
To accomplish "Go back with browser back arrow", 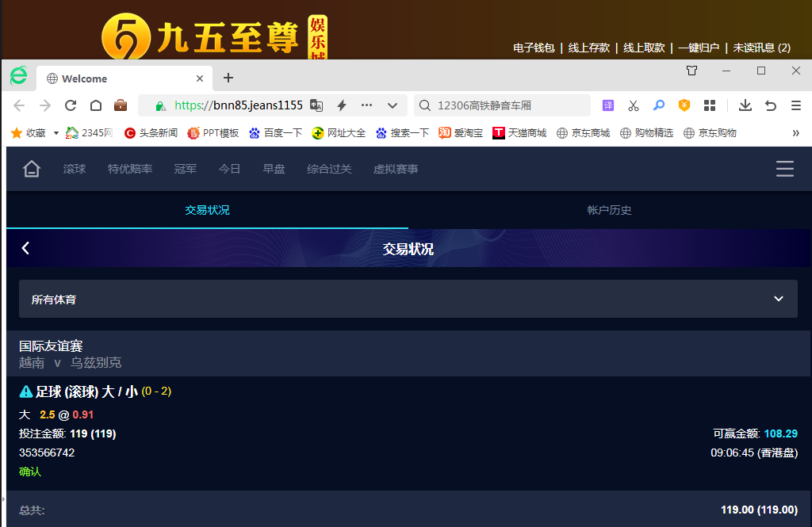I will point(19,105).
